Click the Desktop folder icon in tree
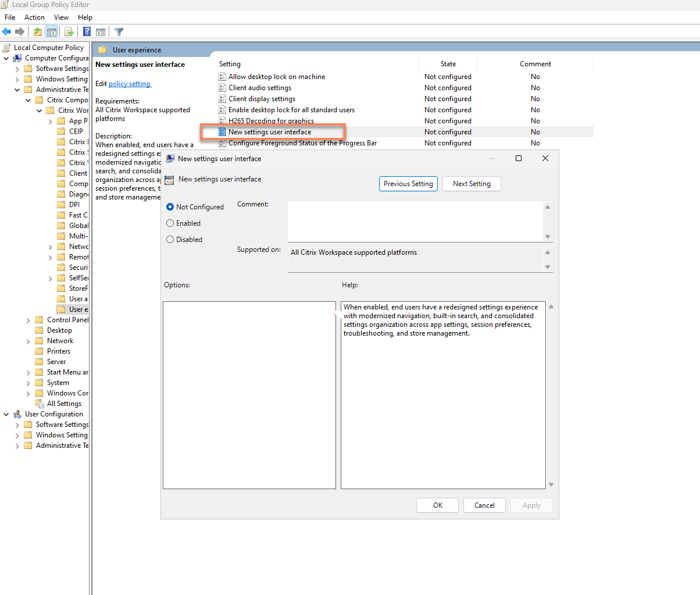Screen dimensions: 700x595 [39, 330]
